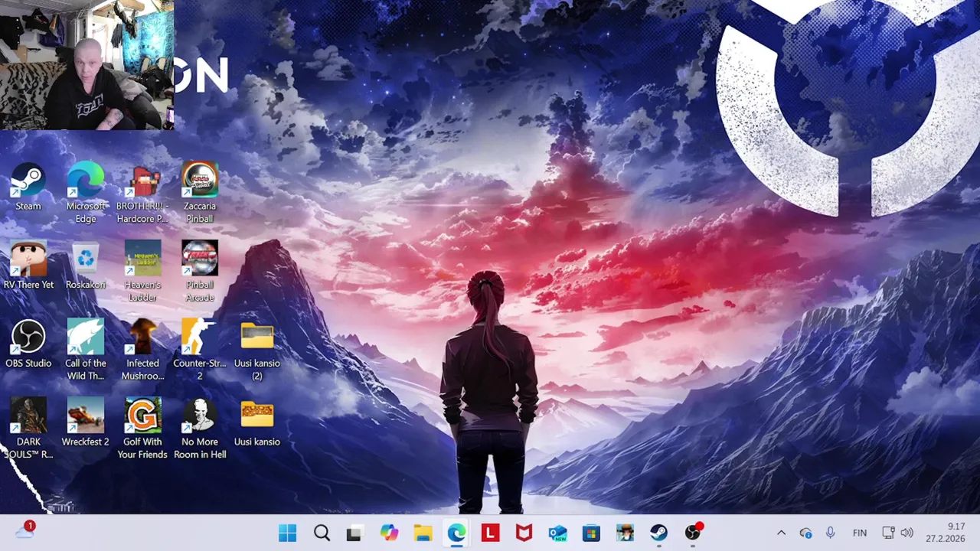Image resolution: width=980 pixels, height=551 pixels.
Task: Switch to Steam in the taskbar
Action: click(x=658, y=533)
